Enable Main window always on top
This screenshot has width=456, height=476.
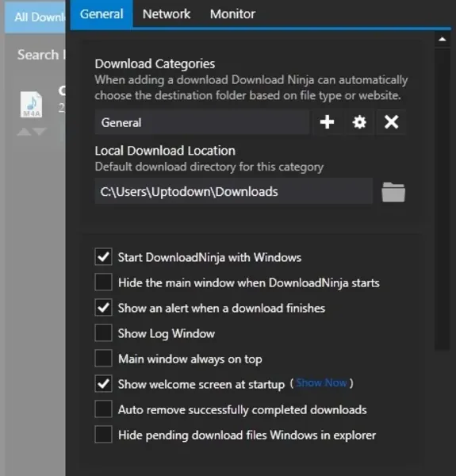click(x=103, y=359)
